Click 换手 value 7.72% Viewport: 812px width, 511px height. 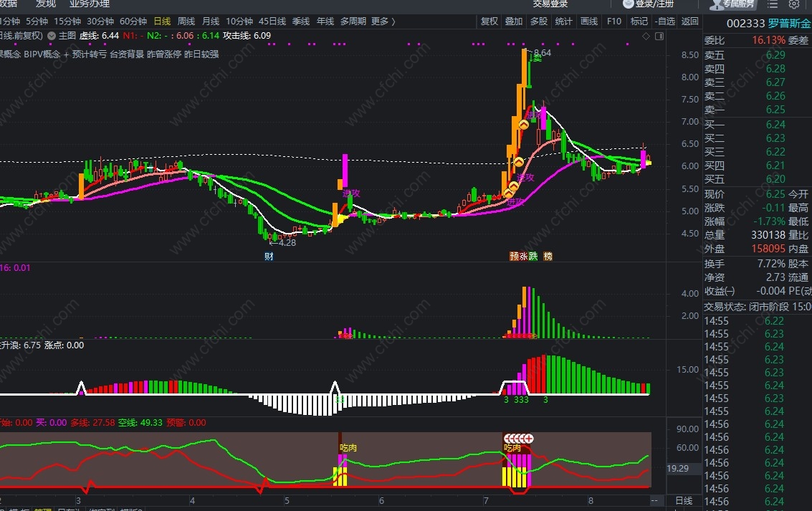click(x=771, y=264)
